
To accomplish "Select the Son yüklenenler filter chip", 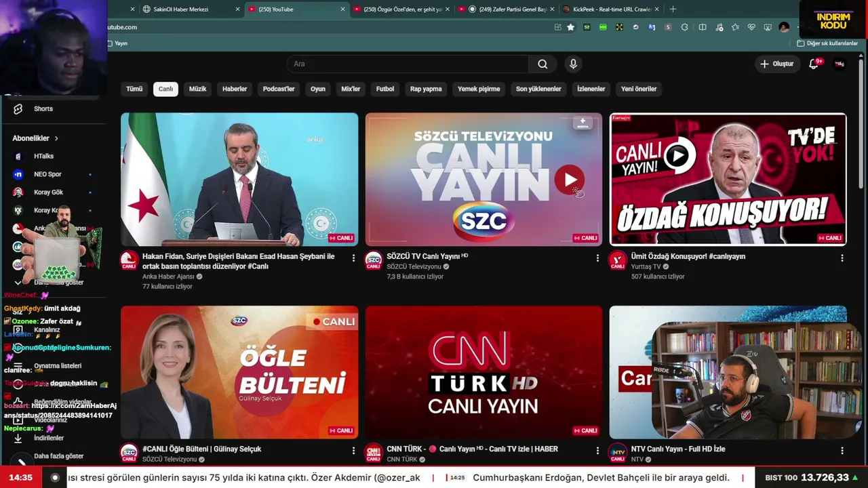I will click(x=538, y=89).
